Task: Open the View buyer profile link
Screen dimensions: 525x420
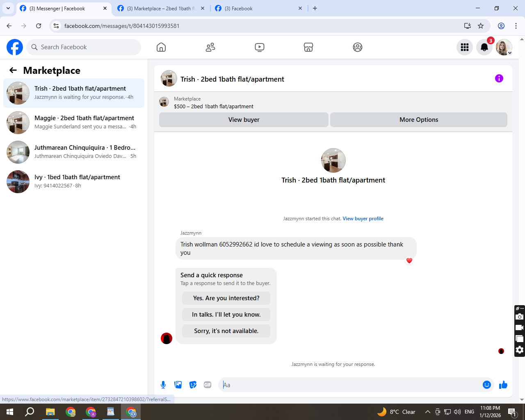Action: pyautogui.click(x=363, y=219)
